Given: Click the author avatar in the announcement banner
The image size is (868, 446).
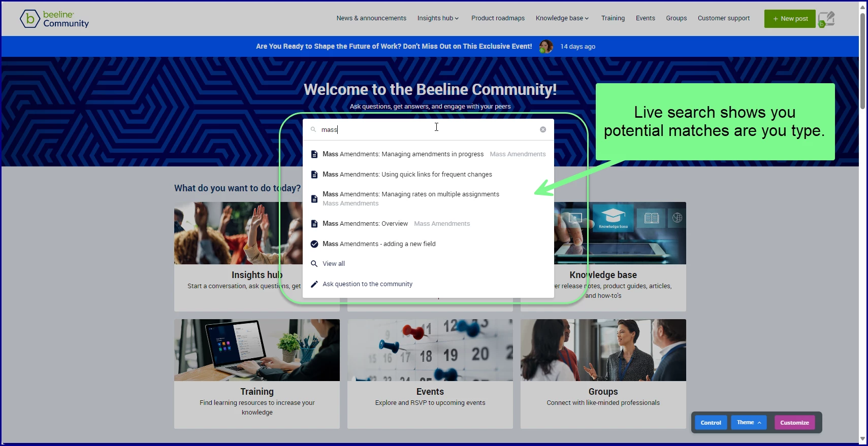Looking at the screenshot, I should point(546,46).
